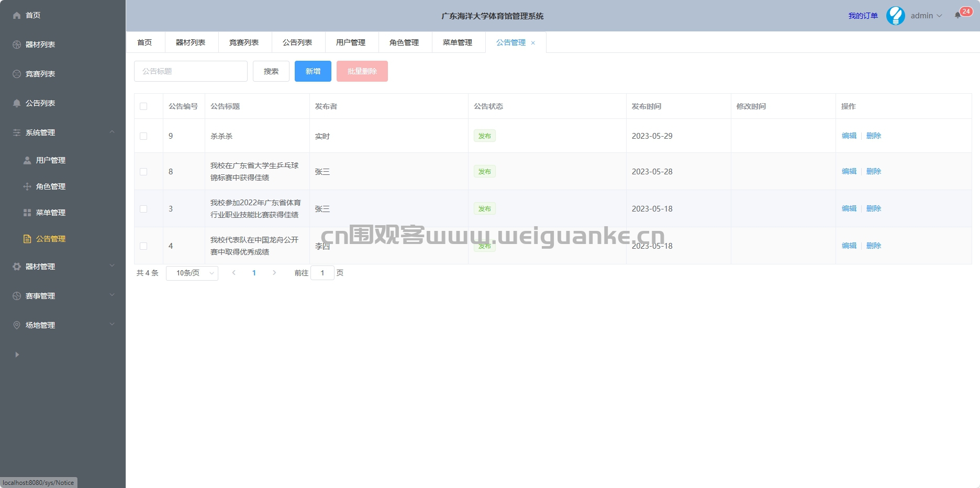Delete the notice 杀杀杀
This screenshot has height=488, width=980.
(874, 136)
